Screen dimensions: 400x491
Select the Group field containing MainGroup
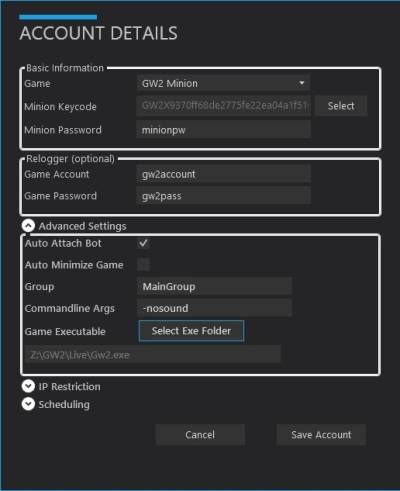tap(214, 286)
